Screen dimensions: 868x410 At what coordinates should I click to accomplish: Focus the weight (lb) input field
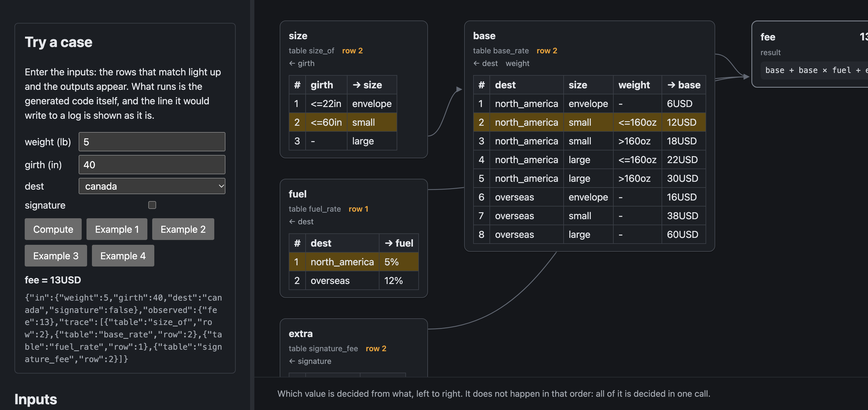pos(152,142)
